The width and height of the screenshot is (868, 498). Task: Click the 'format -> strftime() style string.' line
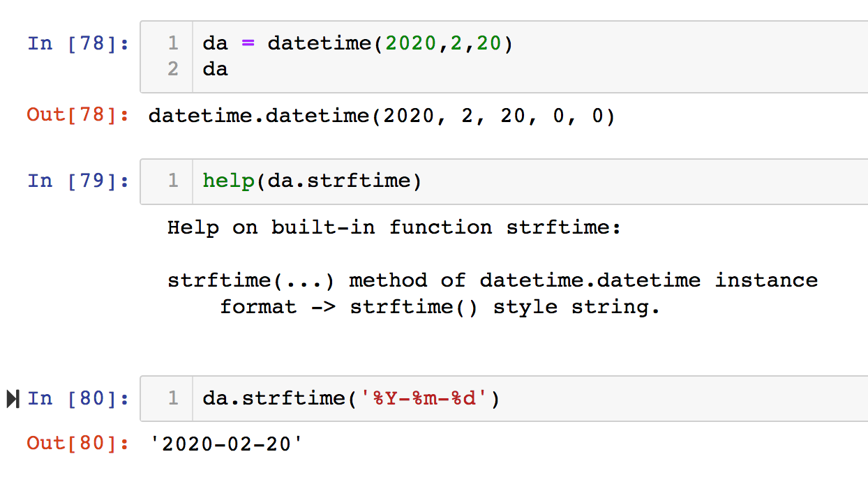click(440, 307)
